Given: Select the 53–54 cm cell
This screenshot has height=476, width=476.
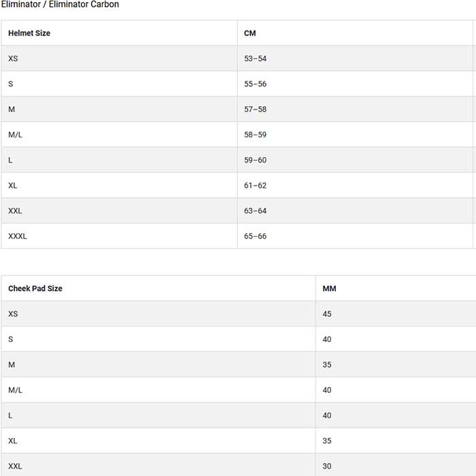Looking at the screenshot, I should pyautogui.click(x=255, y=58).
